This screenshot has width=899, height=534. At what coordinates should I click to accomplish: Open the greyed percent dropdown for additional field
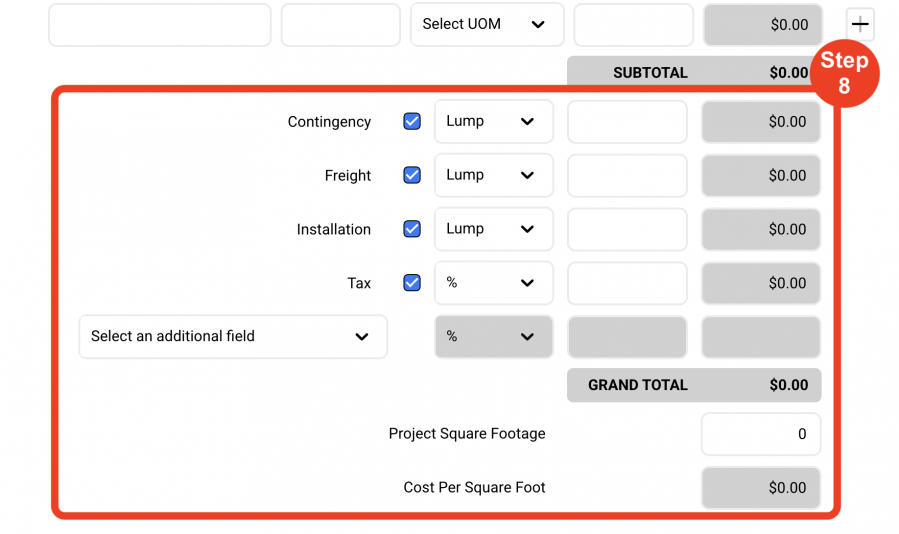[494, 336]
